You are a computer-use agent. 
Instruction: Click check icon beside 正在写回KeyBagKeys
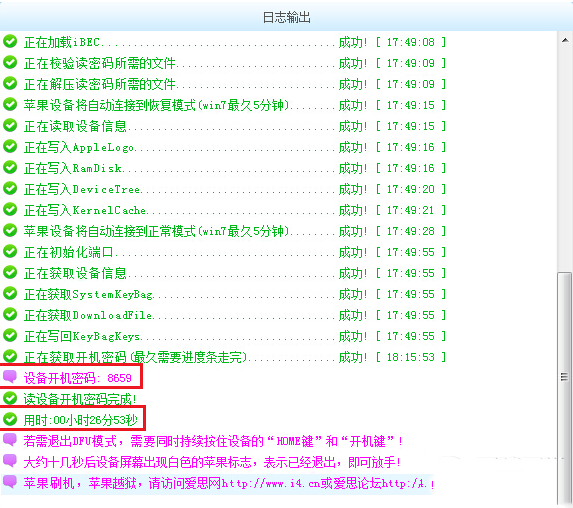(10, 335)
